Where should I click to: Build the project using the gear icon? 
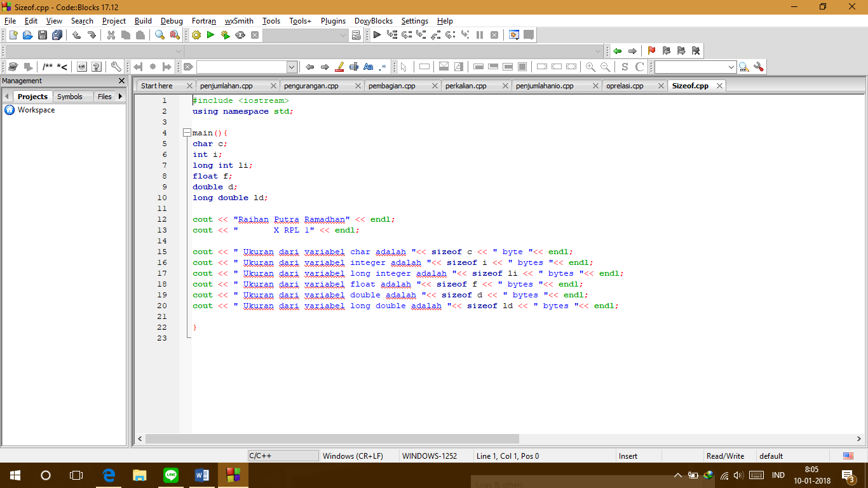click(x=196, y=34)
